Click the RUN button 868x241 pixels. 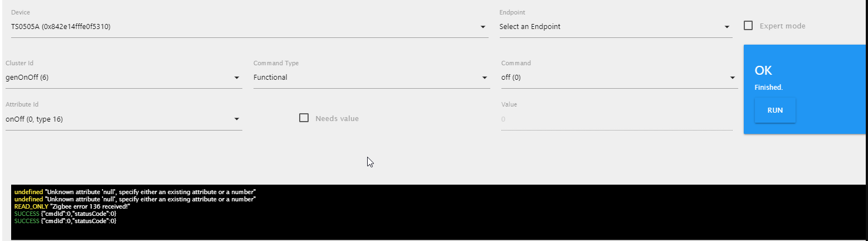[775, 110]
